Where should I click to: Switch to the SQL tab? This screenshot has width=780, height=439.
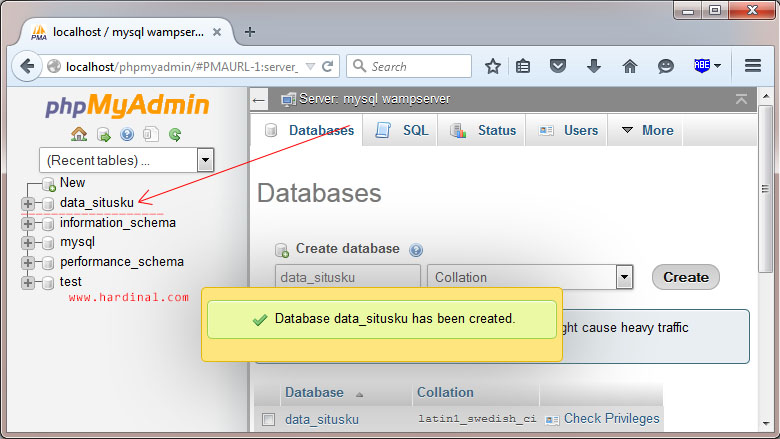(401, 130)
